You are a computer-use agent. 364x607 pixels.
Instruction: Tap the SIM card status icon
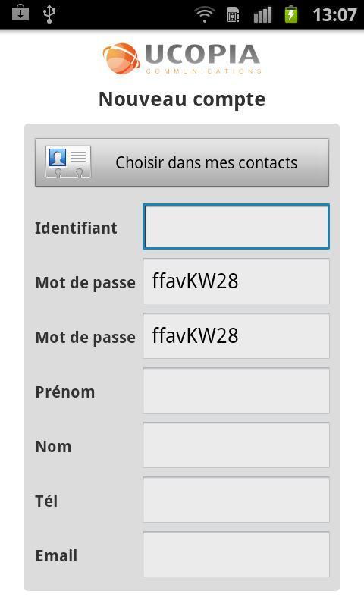233,15
